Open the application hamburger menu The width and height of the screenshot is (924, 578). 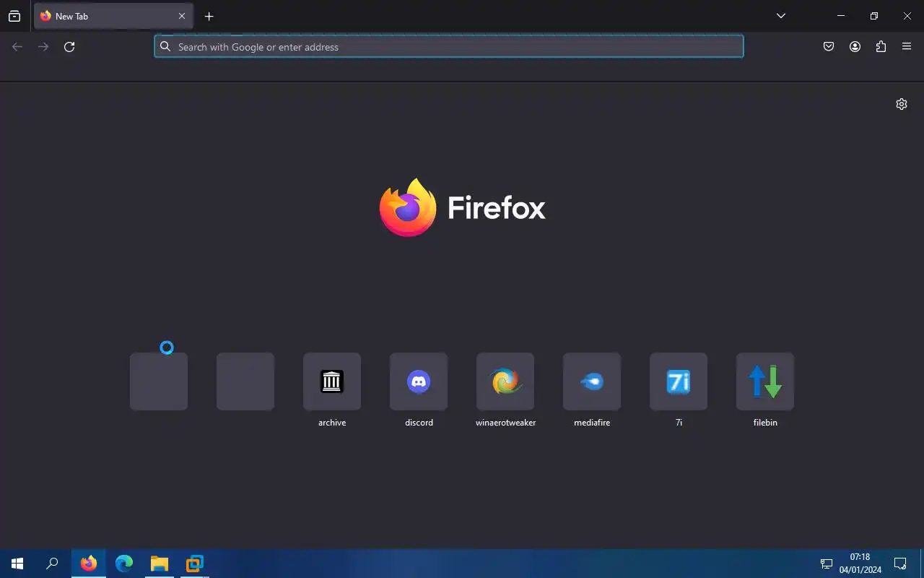907,47
